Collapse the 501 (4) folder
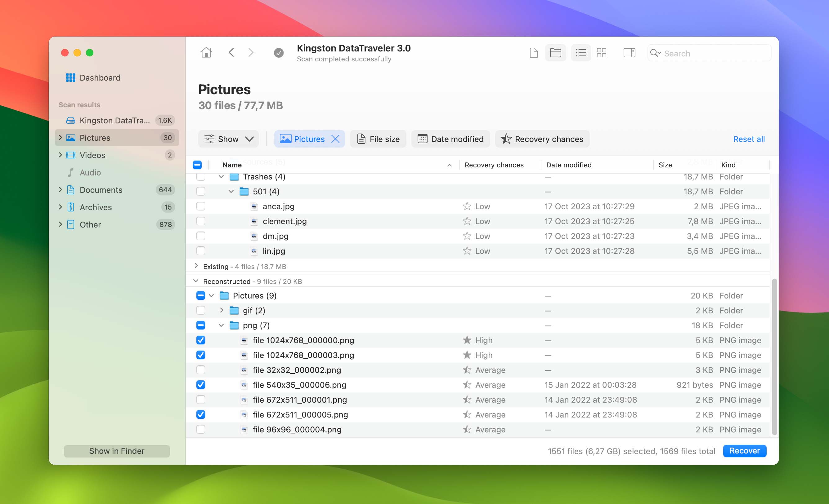Image resolution: width=829 pixels, height=504 pixels. click(x=231, y=192)
